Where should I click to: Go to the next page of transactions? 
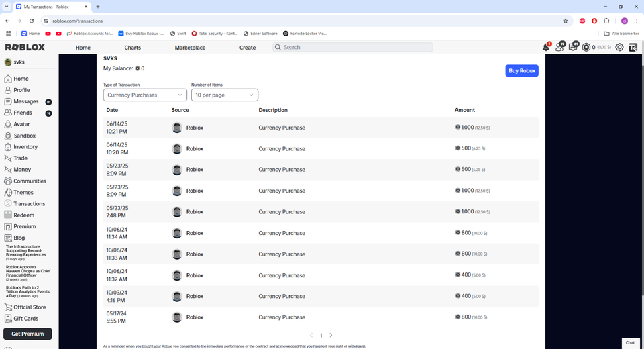click(x=331, y=335)
